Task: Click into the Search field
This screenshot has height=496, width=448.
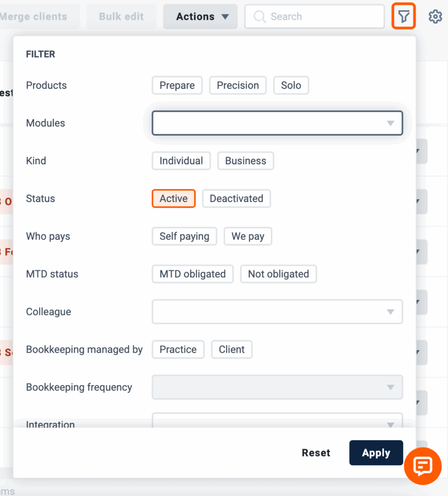Action: click(x=314, y=16)
